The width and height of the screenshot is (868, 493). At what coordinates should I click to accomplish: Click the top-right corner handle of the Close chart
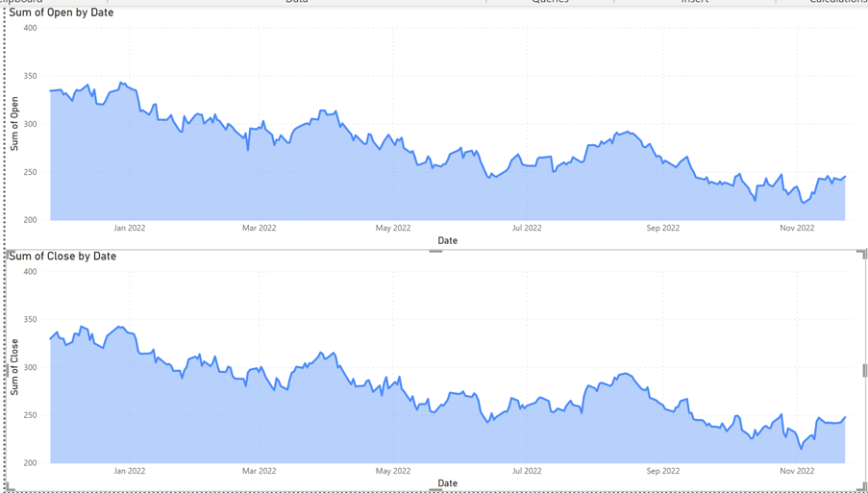[x=863, y=253]
